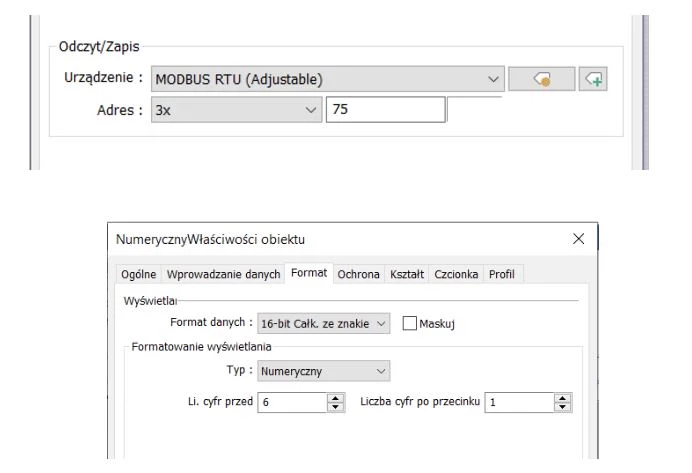Open the Wprowadzanie danych tab
The image size is (692, 473).
(223, 274)
